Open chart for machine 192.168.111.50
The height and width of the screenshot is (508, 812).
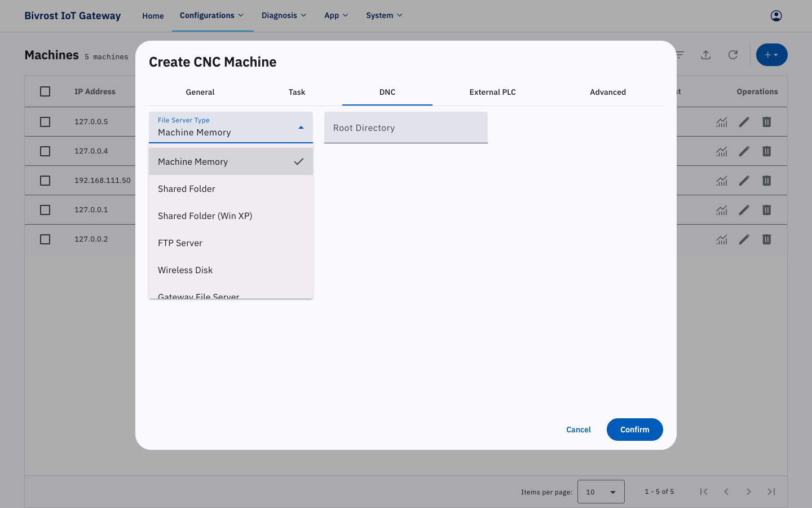(722, 181)
